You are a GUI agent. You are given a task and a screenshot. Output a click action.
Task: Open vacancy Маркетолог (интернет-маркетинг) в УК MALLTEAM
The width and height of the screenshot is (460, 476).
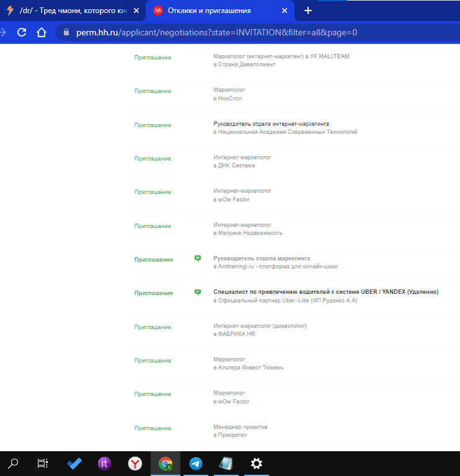coord(281,56)
